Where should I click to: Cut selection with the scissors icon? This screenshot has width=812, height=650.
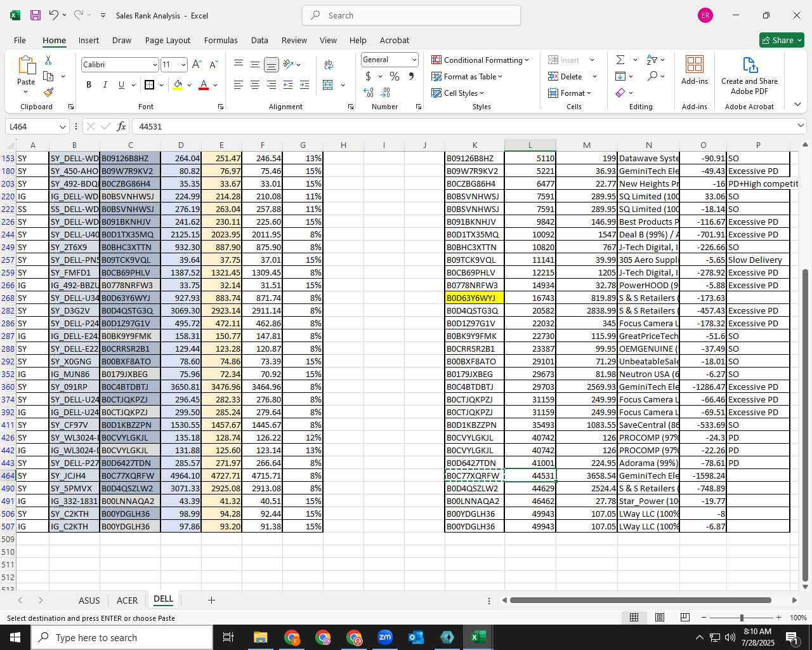[x=48, y=60]
